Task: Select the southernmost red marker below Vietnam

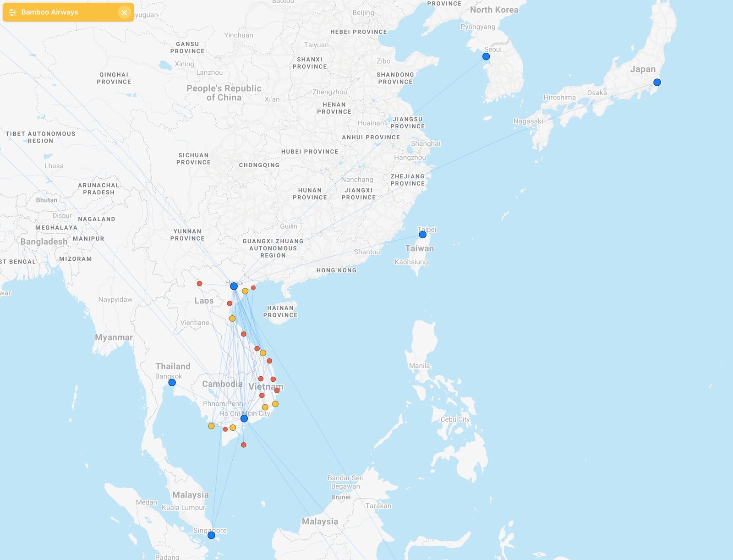Action: pyautogui.click(x=243, y=445)
